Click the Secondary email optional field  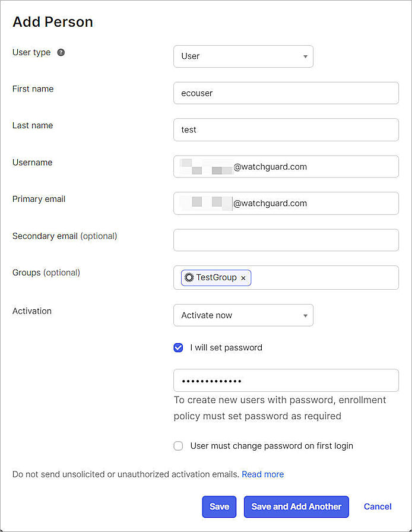[286, 240]
